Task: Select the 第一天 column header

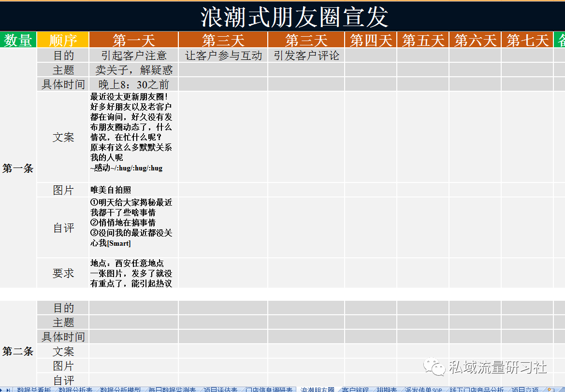Action: pos(134,40)
